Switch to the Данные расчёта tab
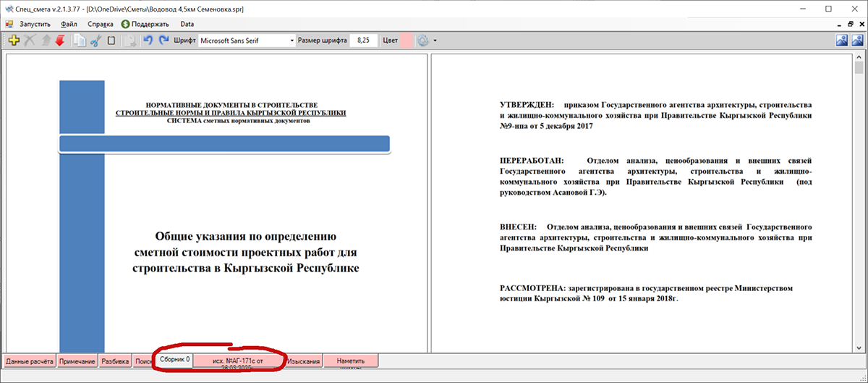 [x=30, y=361]
